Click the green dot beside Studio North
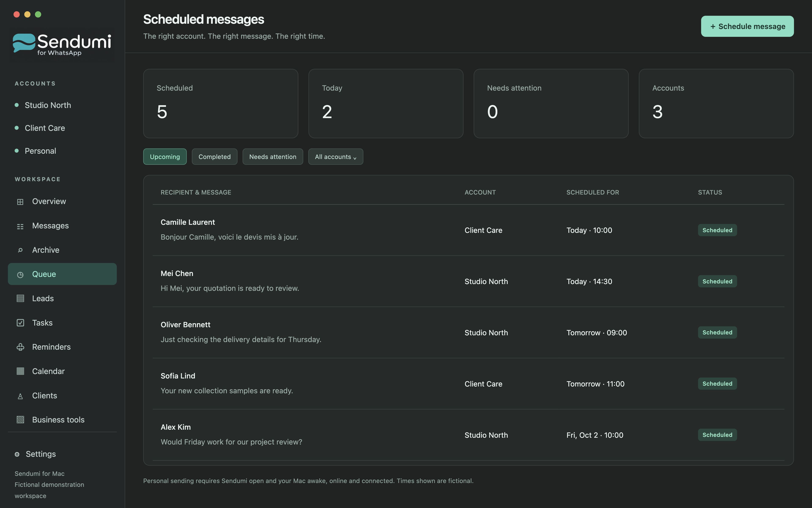This screenshot has height=508, width=812. [16, 105]
